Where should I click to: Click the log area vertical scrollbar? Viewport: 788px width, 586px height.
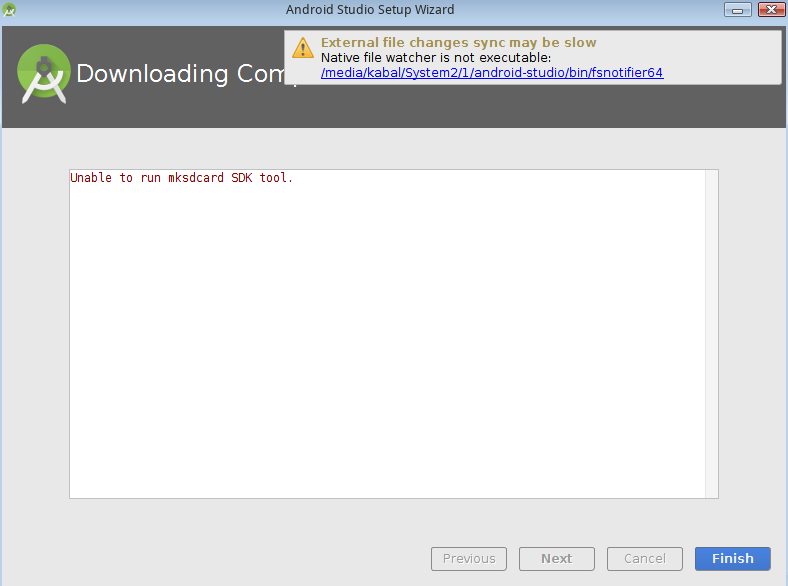click(x=711, y=334)
